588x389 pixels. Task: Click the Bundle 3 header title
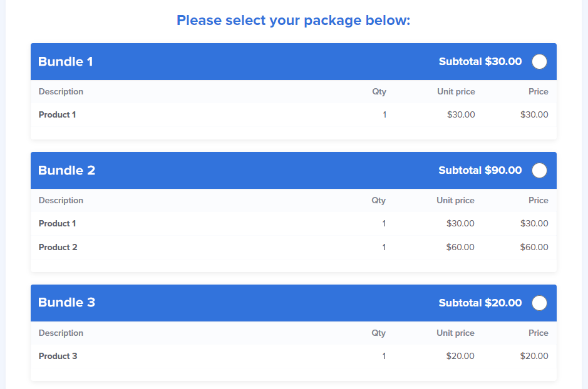(x=66, y=303)
